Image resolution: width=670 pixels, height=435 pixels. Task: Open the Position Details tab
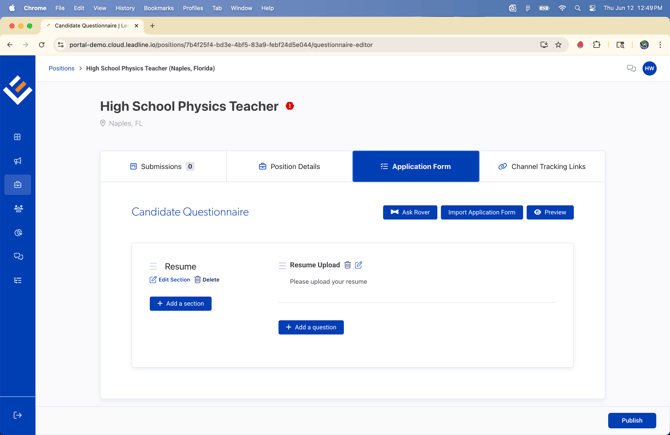click(x=289, y=167)
